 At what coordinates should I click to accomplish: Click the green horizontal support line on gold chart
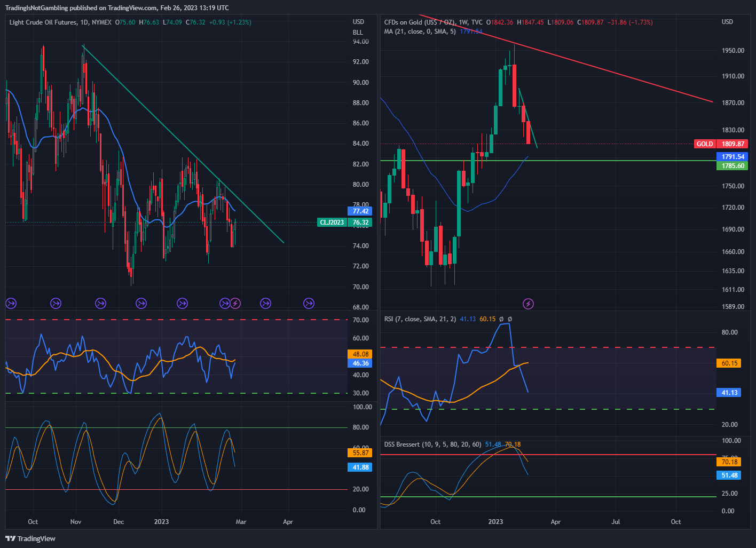(548, 160)
